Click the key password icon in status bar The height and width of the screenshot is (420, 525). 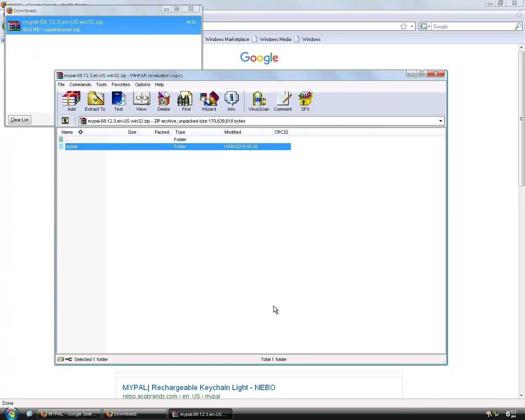[x=68, y=359]
